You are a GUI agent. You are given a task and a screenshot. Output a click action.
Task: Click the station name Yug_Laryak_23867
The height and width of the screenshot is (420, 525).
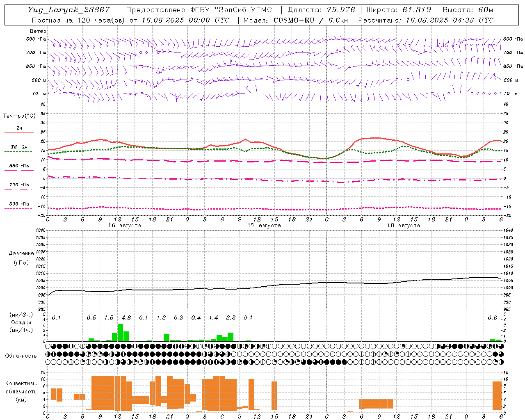(x=69, y=10)
